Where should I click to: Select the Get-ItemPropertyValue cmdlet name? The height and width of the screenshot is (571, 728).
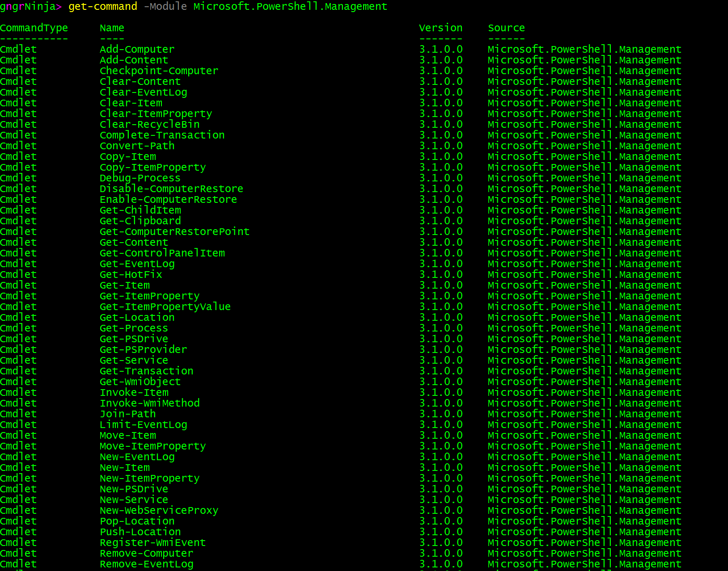[165, 307]
